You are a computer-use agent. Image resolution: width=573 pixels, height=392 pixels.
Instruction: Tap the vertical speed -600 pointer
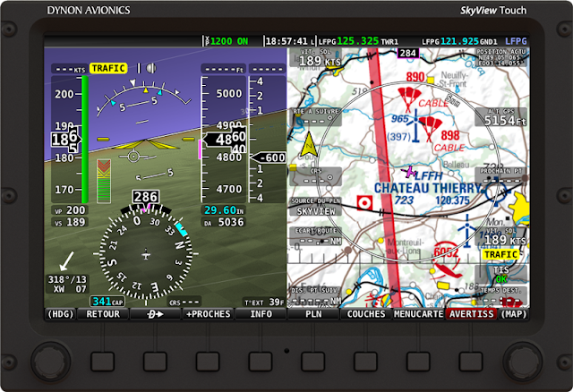click(x=269, y=158)
